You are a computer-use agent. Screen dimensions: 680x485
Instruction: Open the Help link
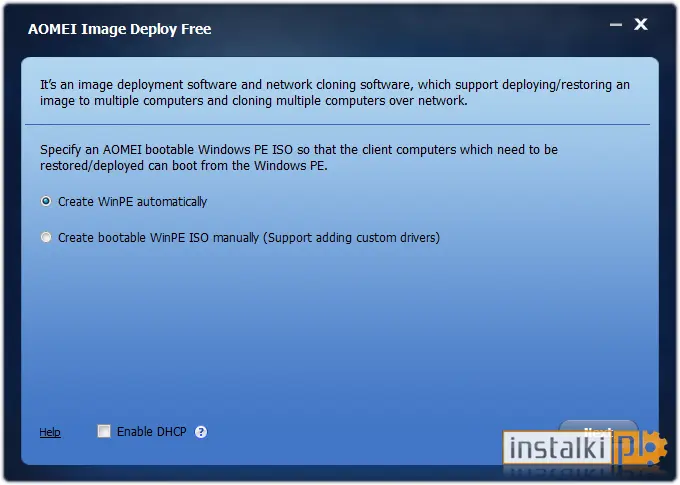pos(50,432)
